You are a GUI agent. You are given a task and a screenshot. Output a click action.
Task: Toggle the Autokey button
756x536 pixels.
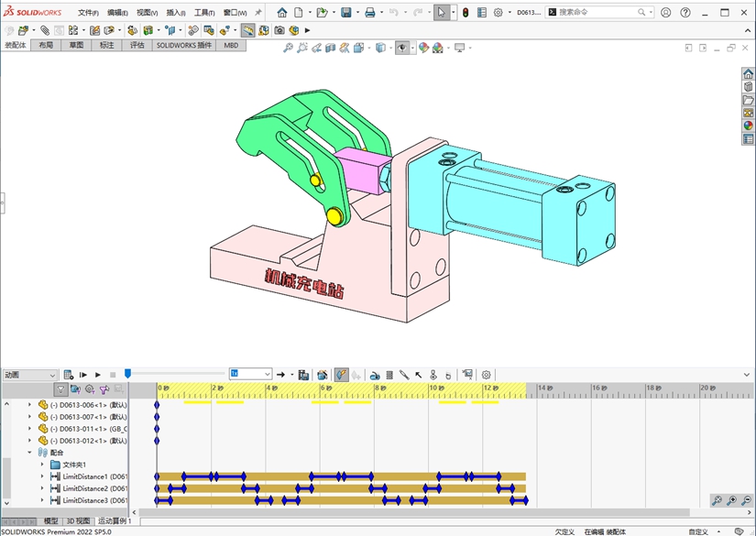point(341,375)
